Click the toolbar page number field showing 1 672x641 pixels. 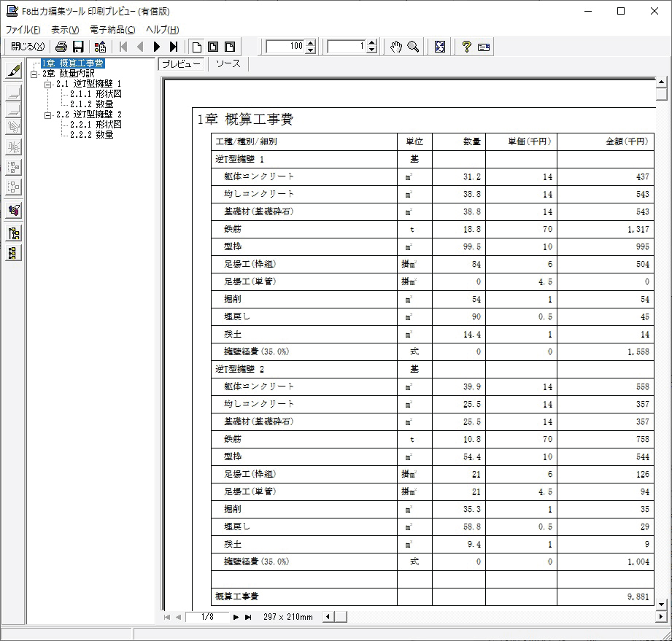(x=347, y=46)
